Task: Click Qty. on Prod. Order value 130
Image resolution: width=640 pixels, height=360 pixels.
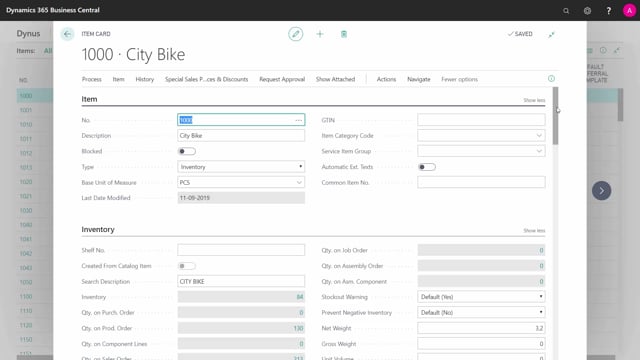Action: (x=298, y=328)
